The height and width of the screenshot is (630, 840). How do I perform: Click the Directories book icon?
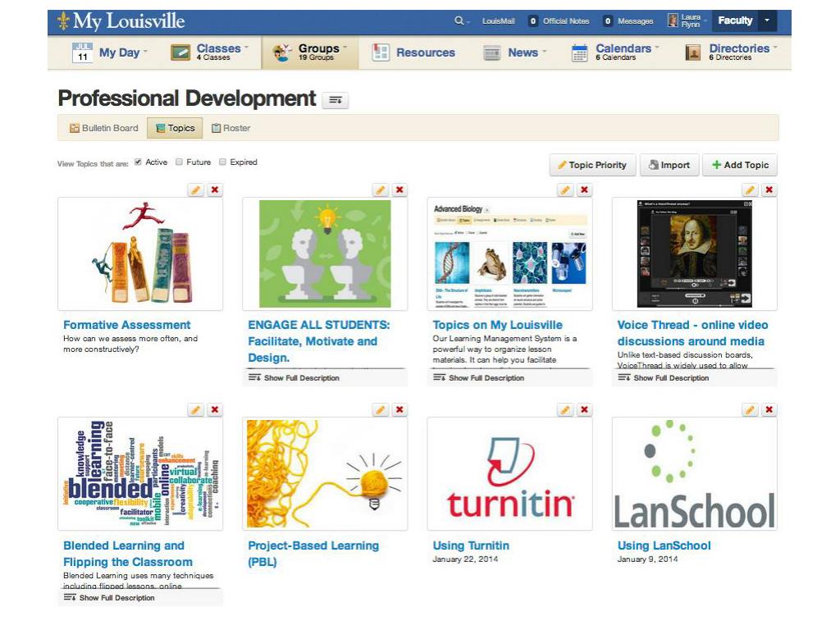click(x=692, y=52)
